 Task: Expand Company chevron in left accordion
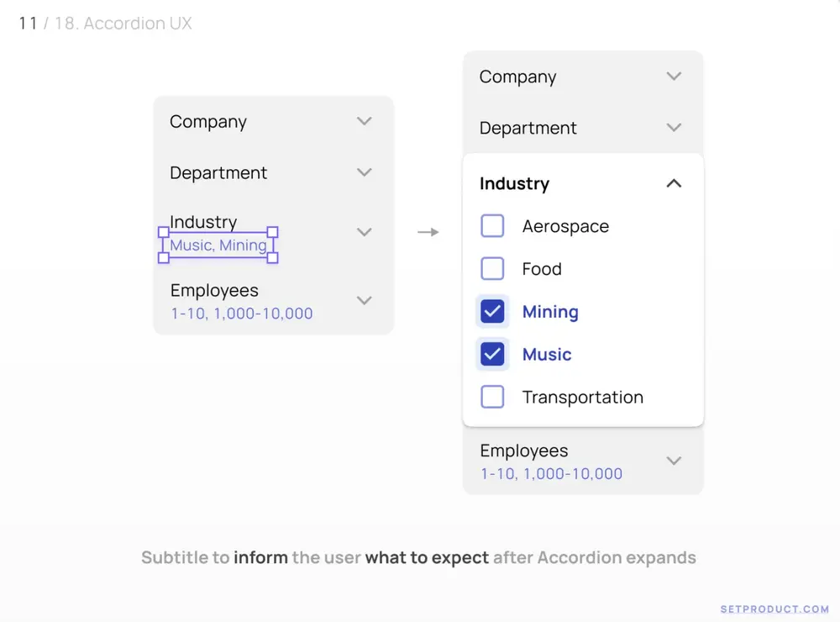tap(364, 121)
